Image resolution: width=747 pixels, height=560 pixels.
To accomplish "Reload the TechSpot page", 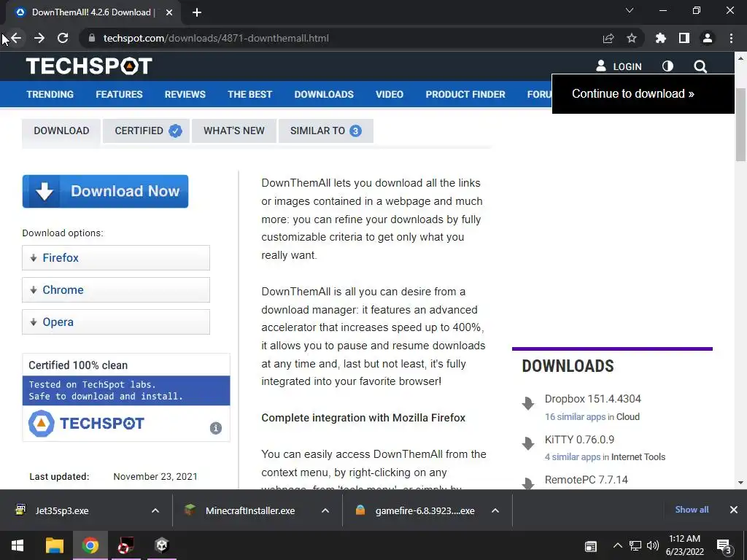I will click(x=63, y=38).
